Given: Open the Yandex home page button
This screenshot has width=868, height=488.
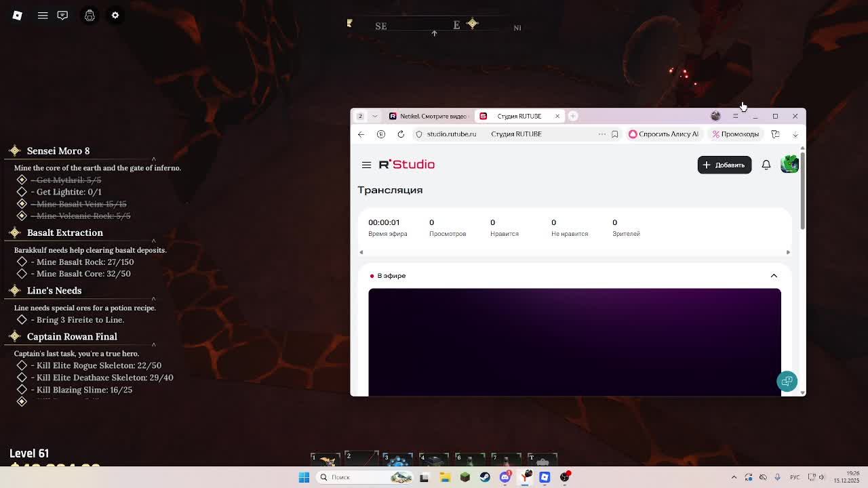Looking at the screenshot, I should pyautogui.click(x=381, y=134).
